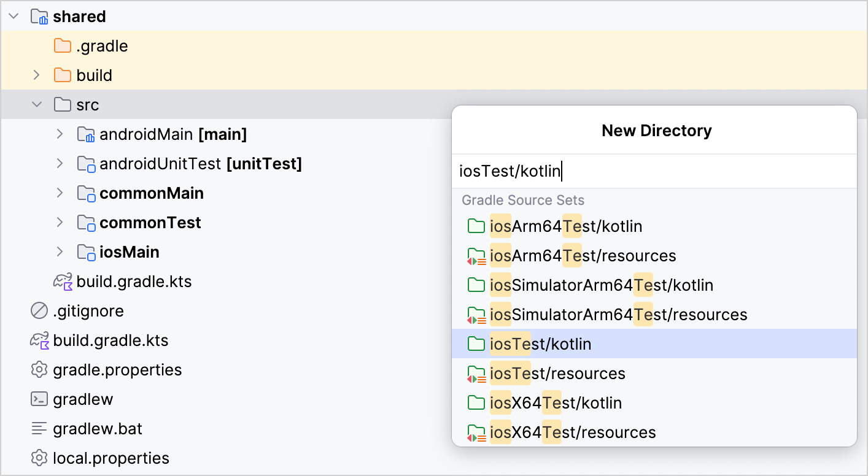
Task: Collapse the shared module node
Action: pyautogui.click(x=13, y=16)
